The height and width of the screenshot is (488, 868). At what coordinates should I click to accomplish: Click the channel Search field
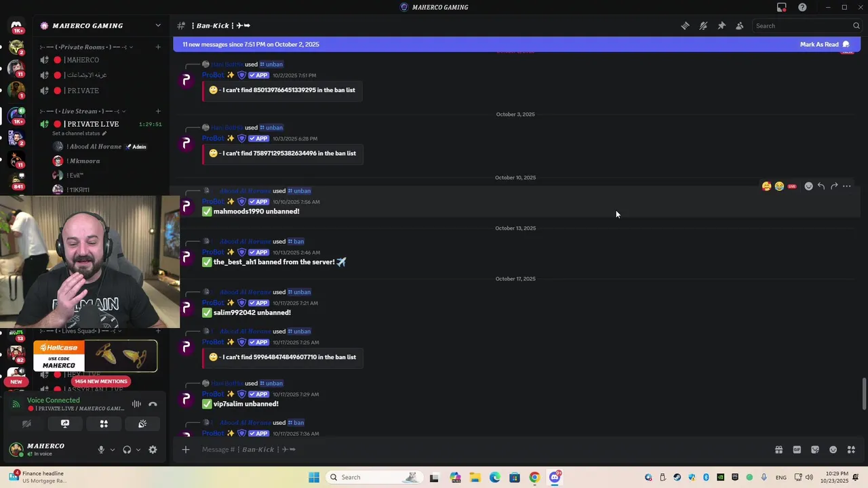(807, 26)
